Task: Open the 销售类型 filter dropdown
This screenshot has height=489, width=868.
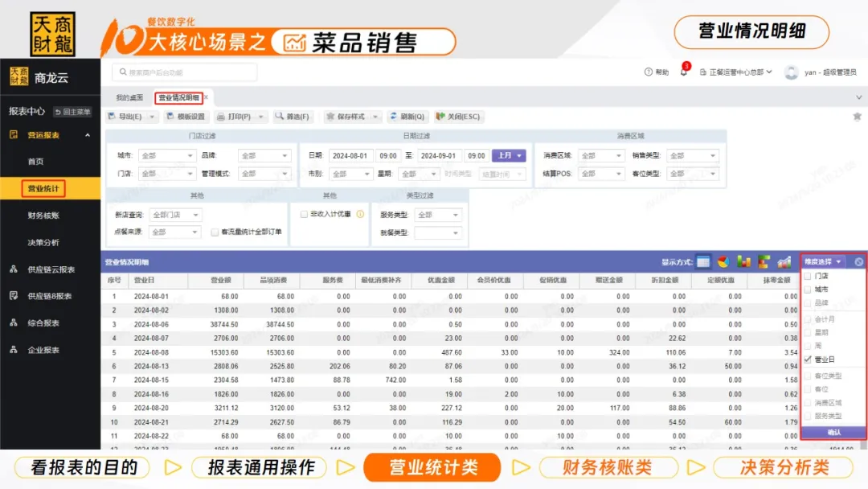Action: (x=692, y=155)
